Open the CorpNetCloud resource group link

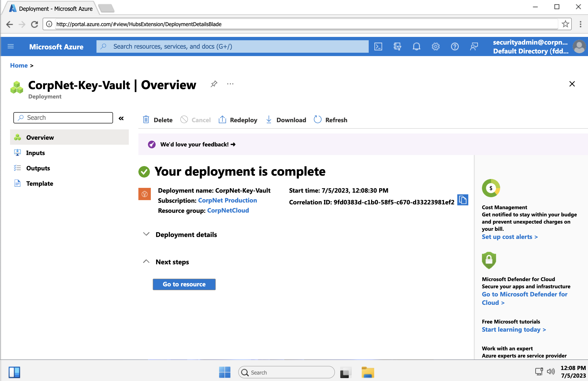coord(228,210)
